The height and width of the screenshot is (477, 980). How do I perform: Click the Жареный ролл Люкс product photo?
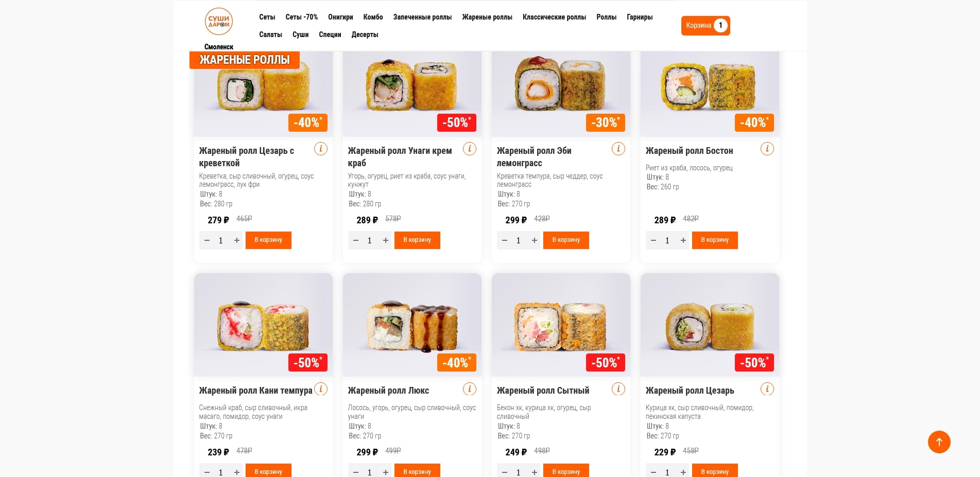[x=412, y=324]
